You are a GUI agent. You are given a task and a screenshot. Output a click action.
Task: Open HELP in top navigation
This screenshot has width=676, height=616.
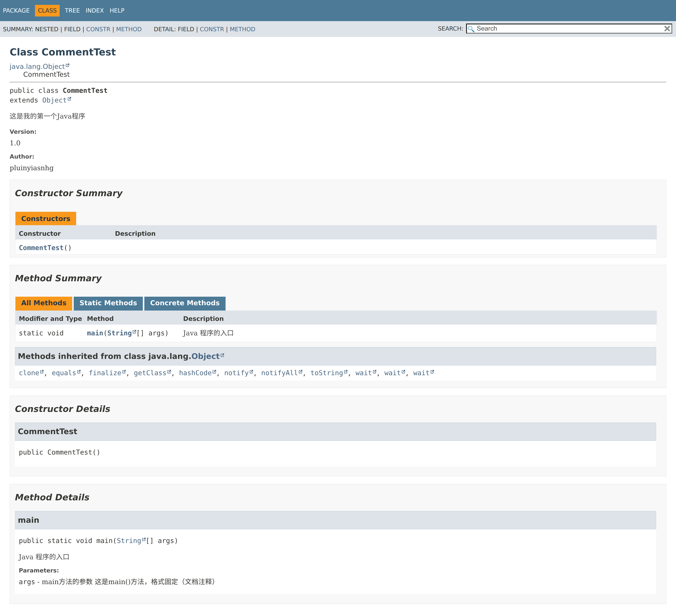tap(117, 10)
